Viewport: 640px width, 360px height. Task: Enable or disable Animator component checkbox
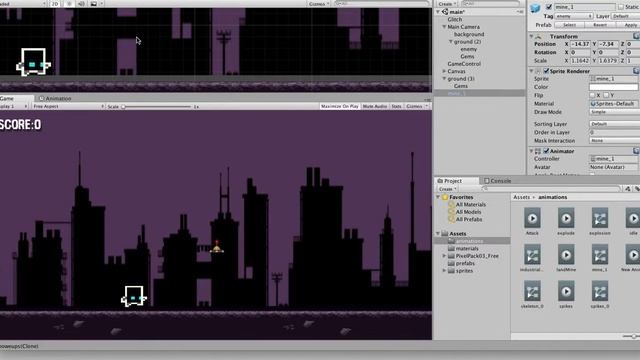point(546,151)
